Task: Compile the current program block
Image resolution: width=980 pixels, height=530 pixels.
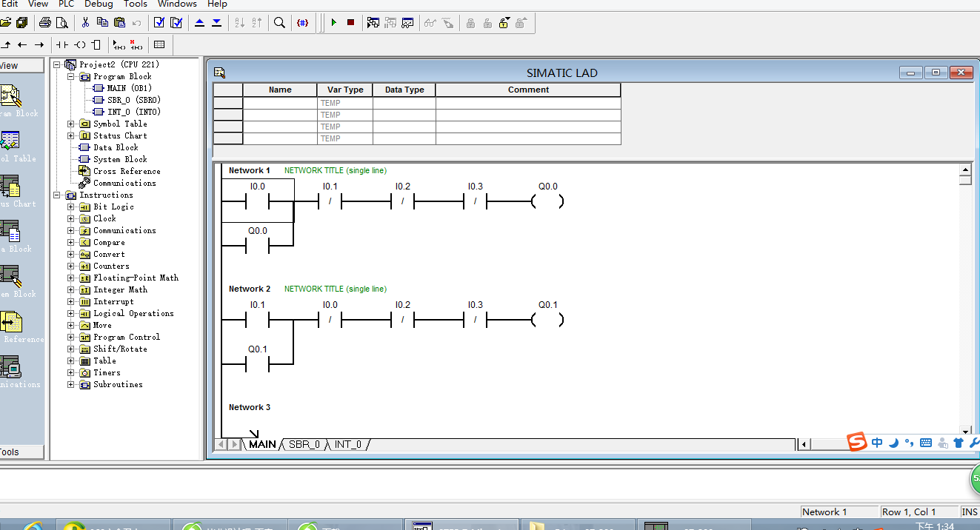Action: 159,23
